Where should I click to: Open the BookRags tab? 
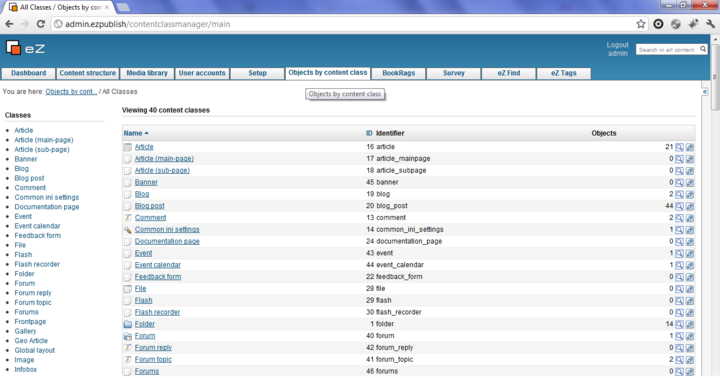pos(399,73)
